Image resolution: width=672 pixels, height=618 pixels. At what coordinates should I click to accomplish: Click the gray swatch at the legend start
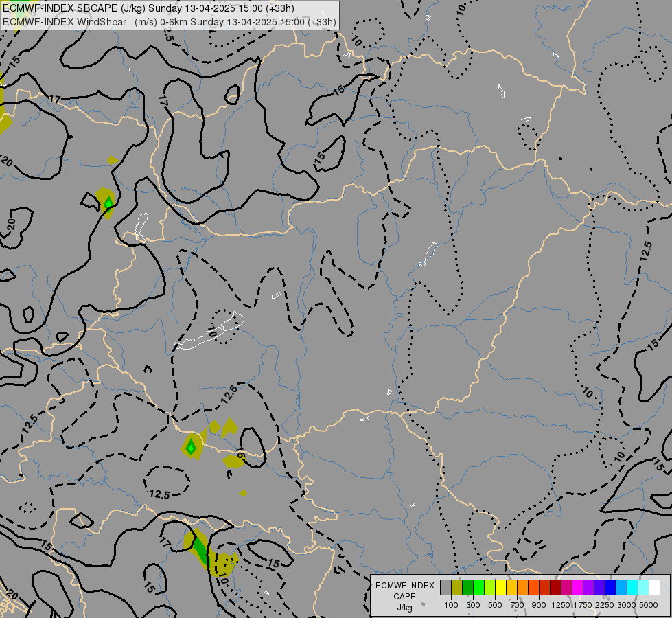(x=445, y=587)
